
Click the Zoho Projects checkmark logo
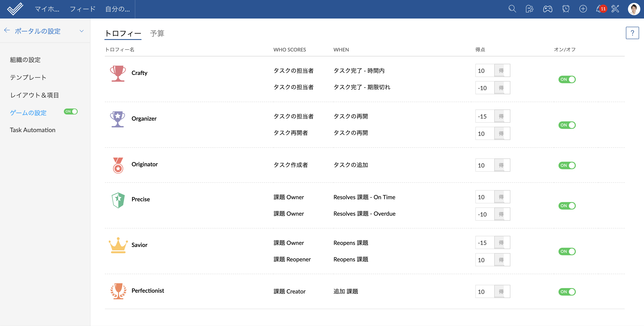15,9
